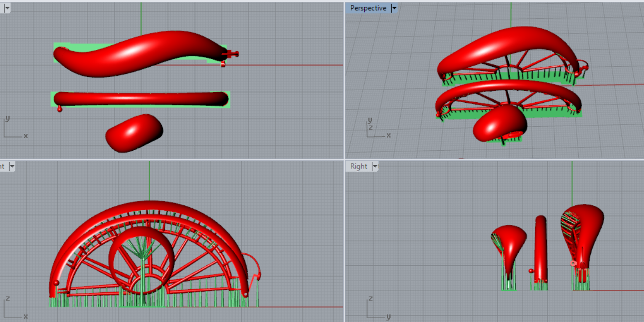
Task: Select the large right teardrop shape in Right viewport
Action: (x=588, y=226)
